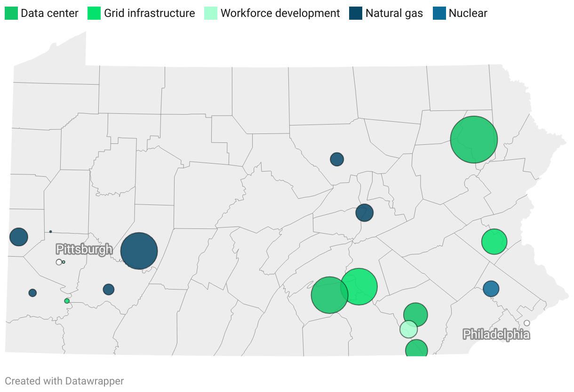Viewport: 574px width, 392px height.
Task: Click the Pittsburgh city label
Action: click(x=84, y=249)
